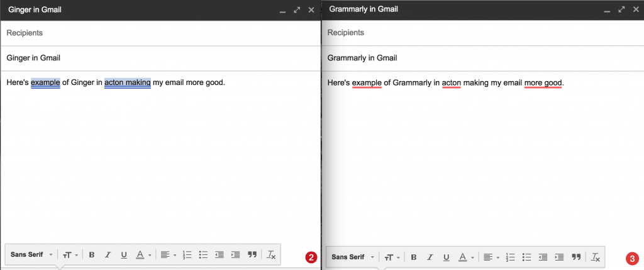Remove formatting in Ginger window

point(271,255)
